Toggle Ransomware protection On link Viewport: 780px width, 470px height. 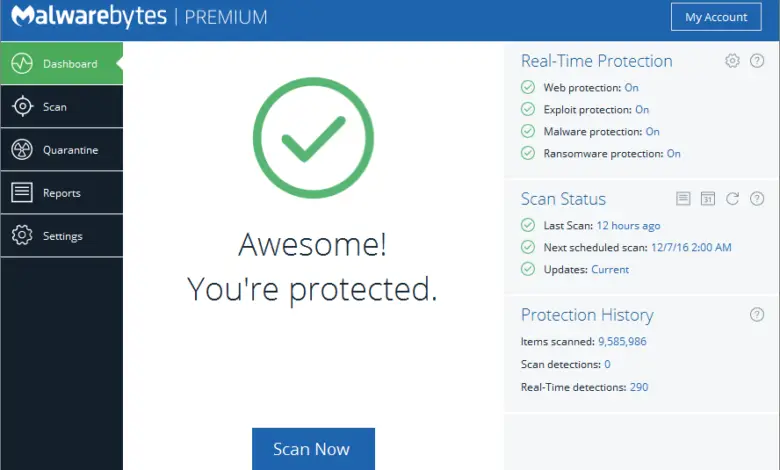674,154
